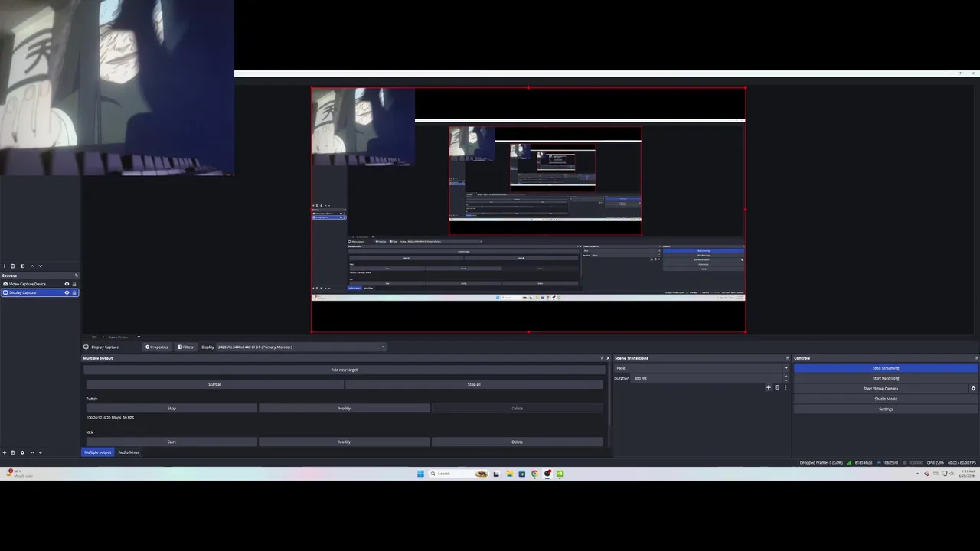Viewport: 980px width, 551px height.
Task: Add a new scene with plus icon
Action: click(x=5, y=266)
